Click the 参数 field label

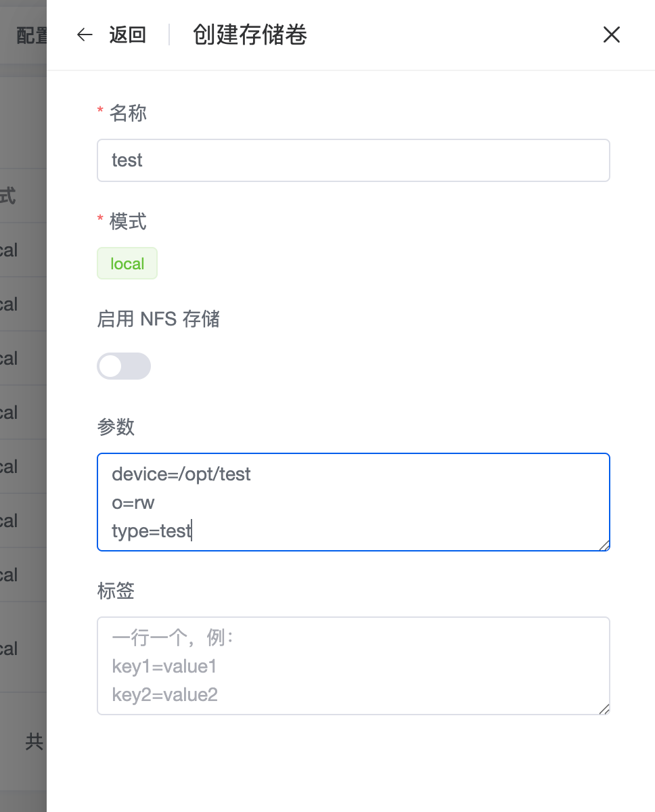pos(116,427)
